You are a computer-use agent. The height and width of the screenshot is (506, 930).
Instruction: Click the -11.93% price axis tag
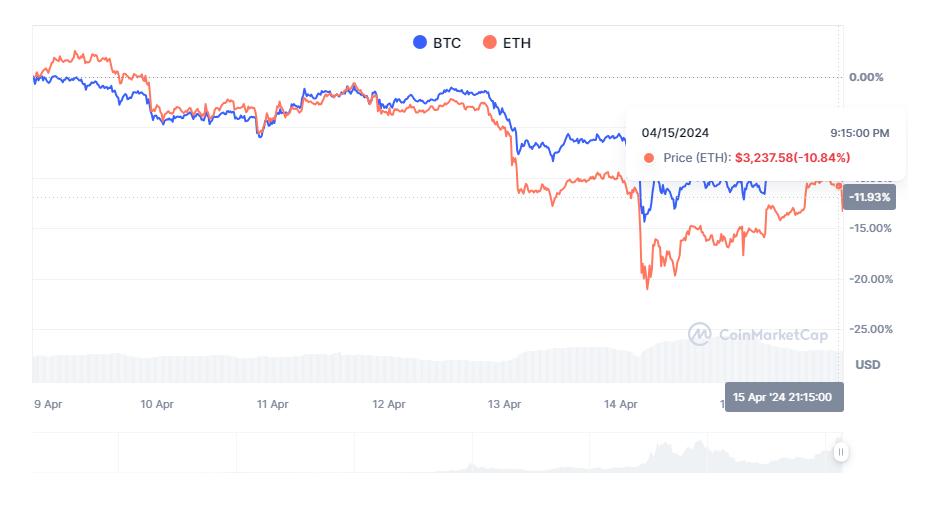click(870, 197)
